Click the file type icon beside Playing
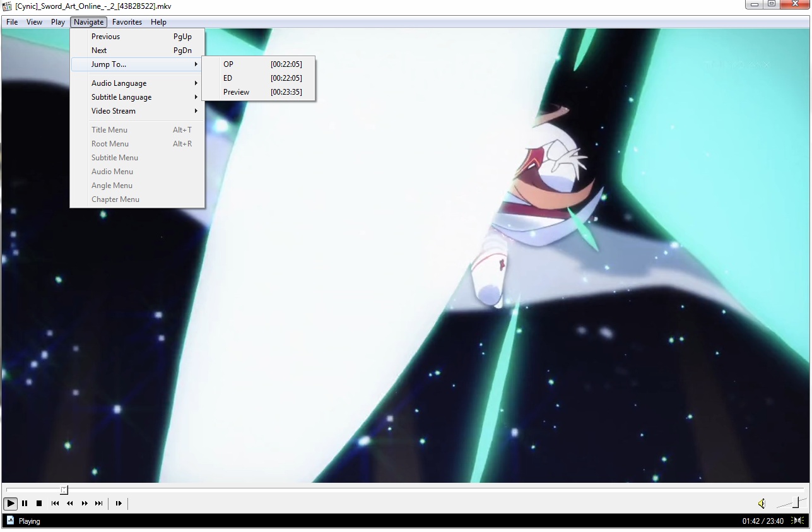Image resolution: width=812 pixels, height=532 pixels. tap(9, 521)
